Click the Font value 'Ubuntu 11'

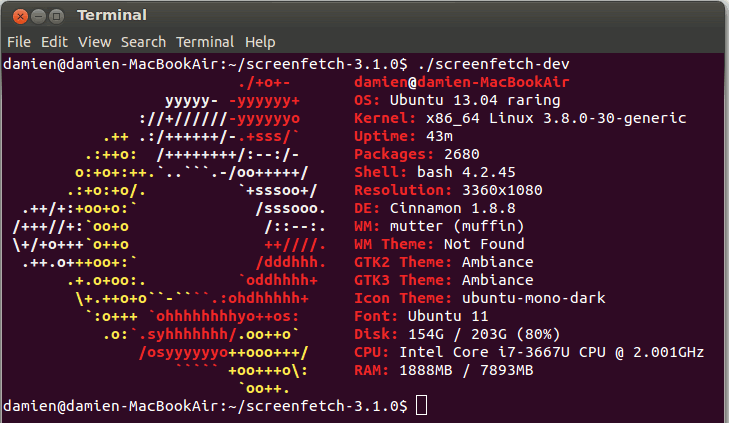coord(448,317)
